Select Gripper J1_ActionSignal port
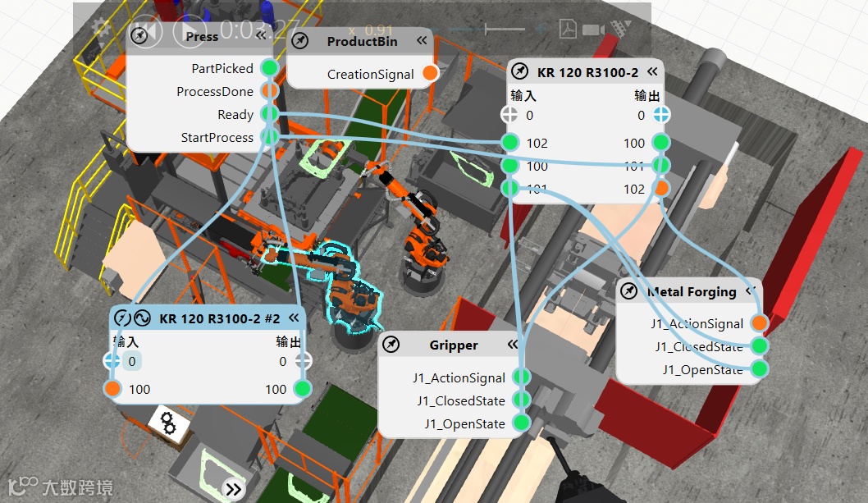 point(521,377)
